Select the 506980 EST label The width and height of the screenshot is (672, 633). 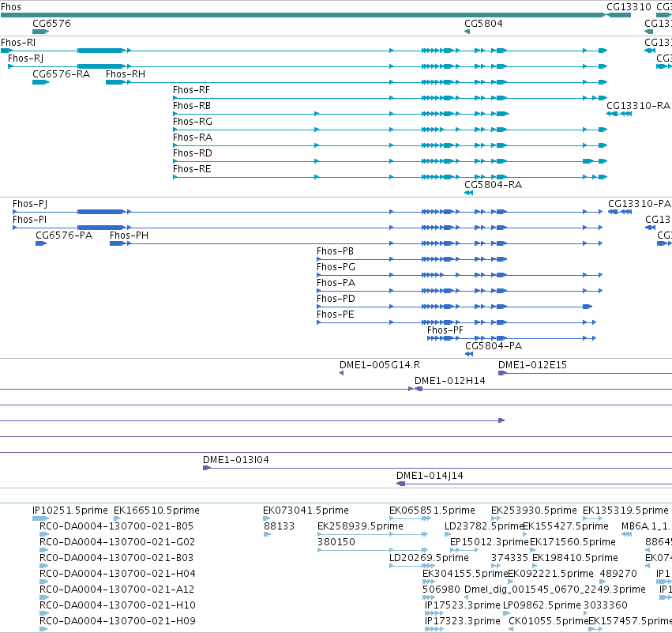441,590
